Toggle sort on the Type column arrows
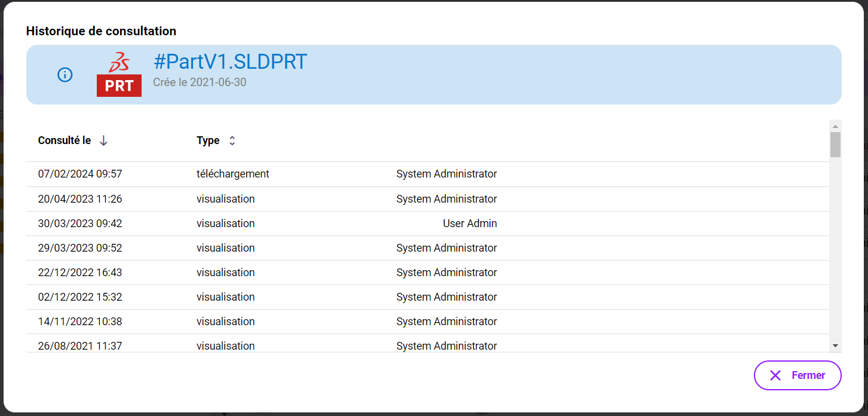Viewport: 868px width, 416px height. pyautogui.click(x=232, y=140)
